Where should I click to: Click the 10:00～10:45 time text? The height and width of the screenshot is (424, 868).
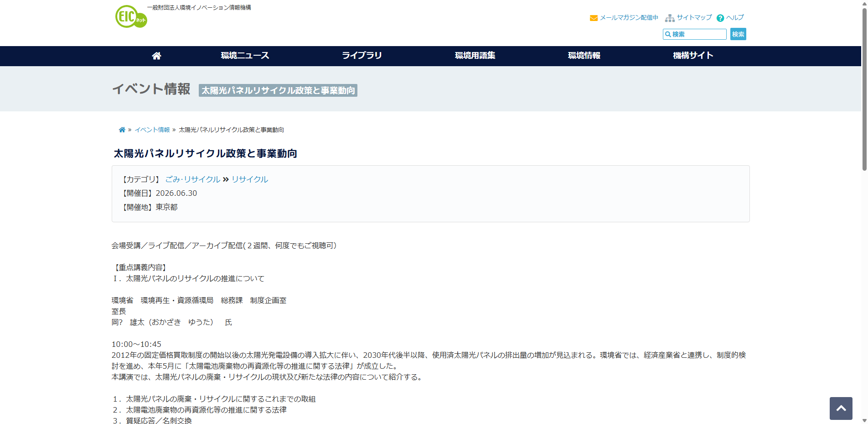click(x=136, y=344)
